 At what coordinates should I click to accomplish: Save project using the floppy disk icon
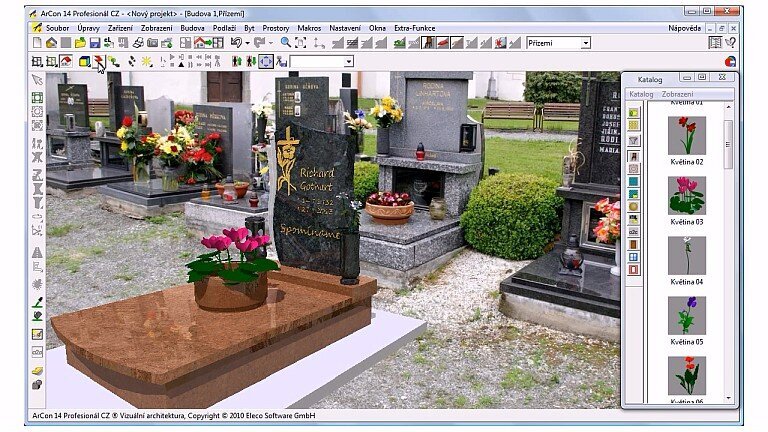pyautogui.click(x=94, y=43)
